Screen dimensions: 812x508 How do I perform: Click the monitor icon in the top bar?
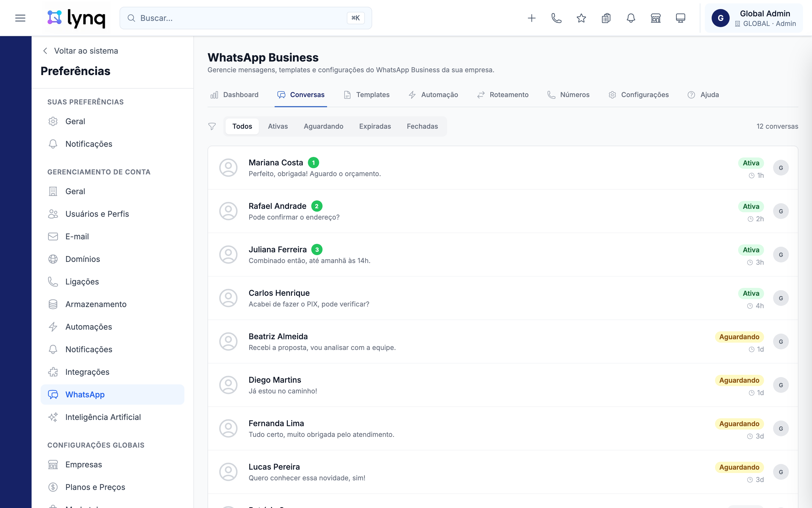tap(680, 18)
